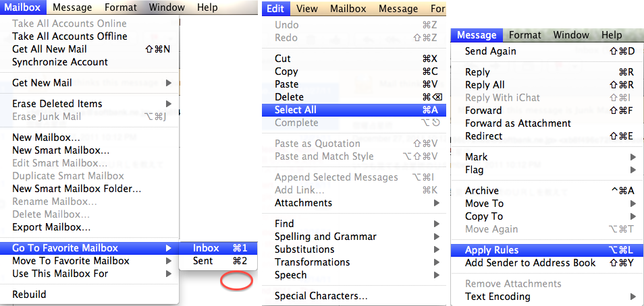Click the Undo menu item

(x=354, y=25)
